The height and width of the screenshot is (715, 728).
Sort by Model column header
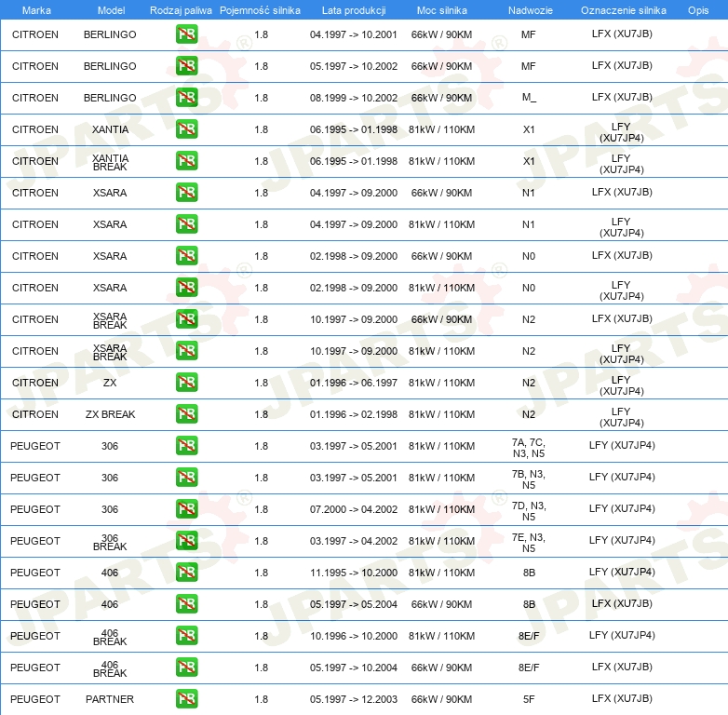(x=111, y=10)
